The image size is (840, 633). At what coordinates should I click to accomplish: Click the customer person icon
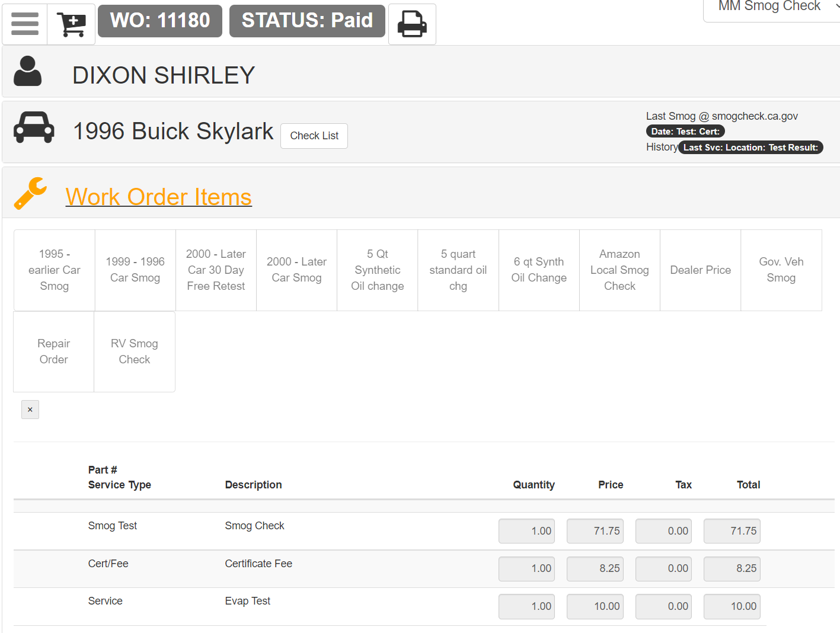click(x=27, y=72)
